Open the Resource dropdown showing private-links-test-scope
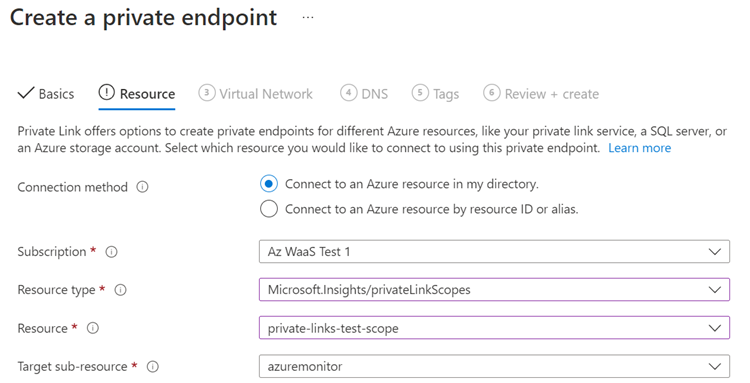Image resolution: width=750 pixels, height=383 pixels. point(495,328)
